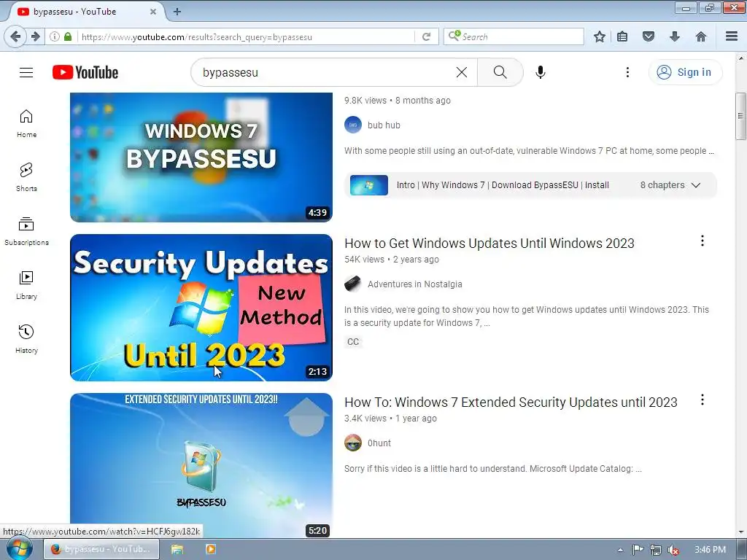This screenshot has width=747, height=560.
Task: Click '3.4K views • 1 year ago' text
Action: (391, 419)
